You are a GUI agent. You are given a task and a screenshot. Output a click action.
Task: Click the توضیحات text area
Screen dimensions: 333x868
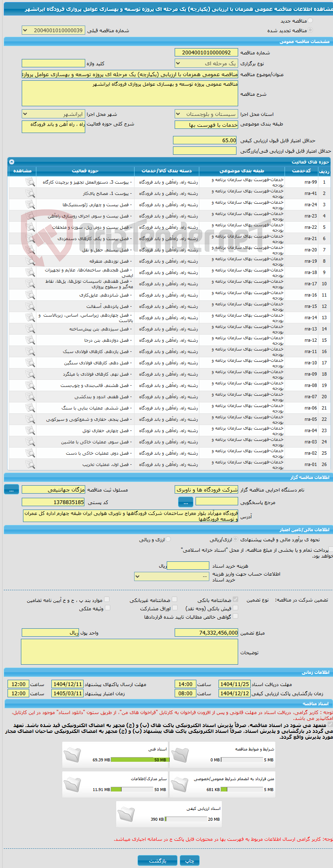(x=130, y=652)
